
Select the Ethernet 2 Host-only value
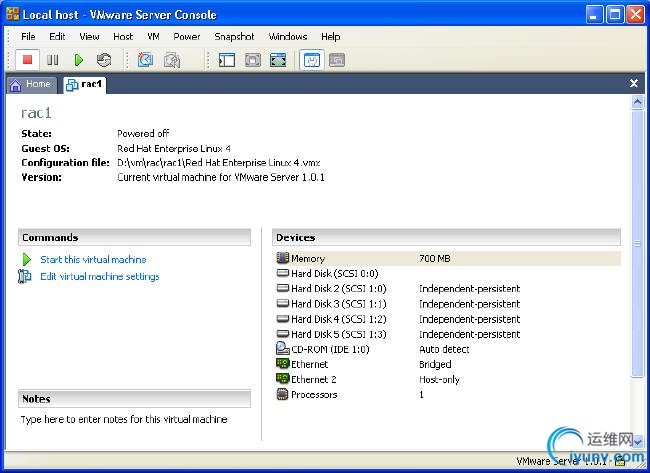click(439, 380)
